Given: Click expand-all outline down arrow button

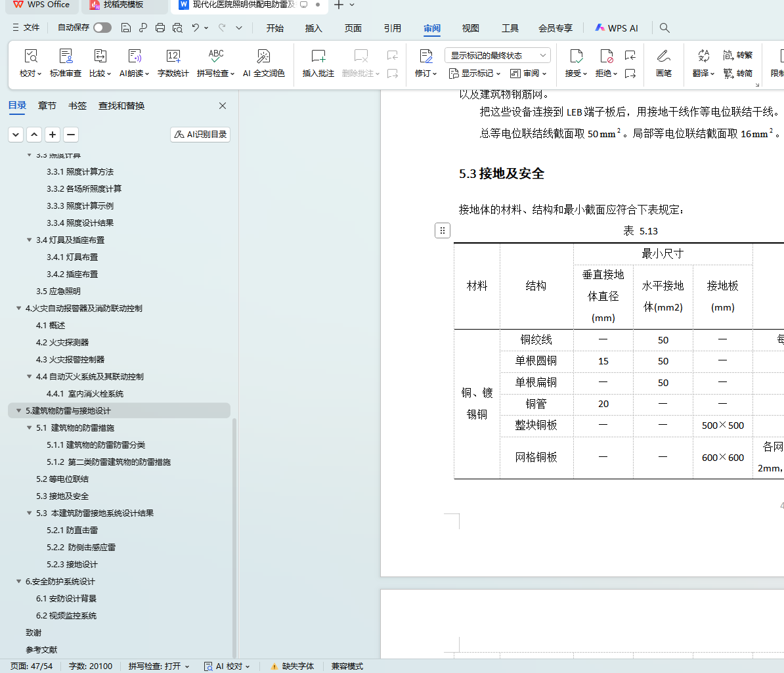Looking at the screenshot, I should point(16,135).
